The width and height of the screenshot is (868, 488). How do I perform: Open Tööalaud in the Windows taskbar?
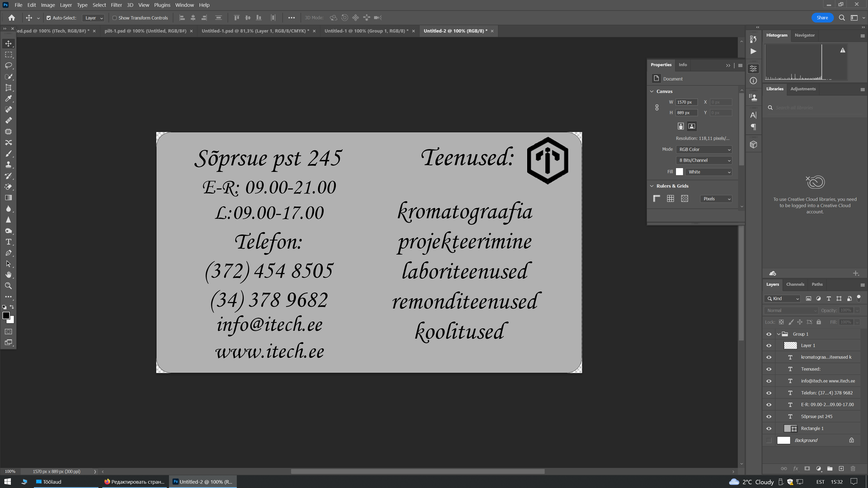click(x=66, y=481)
